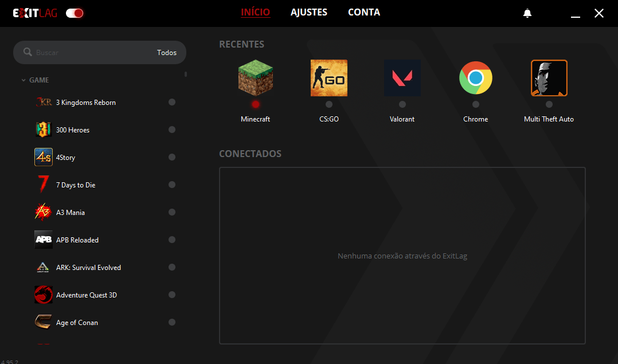Click status dot under CS:GO
618x364 pixels.
tap(329, 104)
